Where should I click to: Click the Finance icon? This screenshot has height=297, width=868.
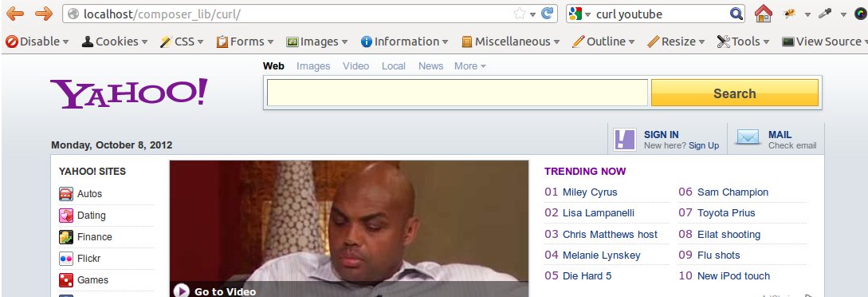pyautogui.click(x=66, y=237)
